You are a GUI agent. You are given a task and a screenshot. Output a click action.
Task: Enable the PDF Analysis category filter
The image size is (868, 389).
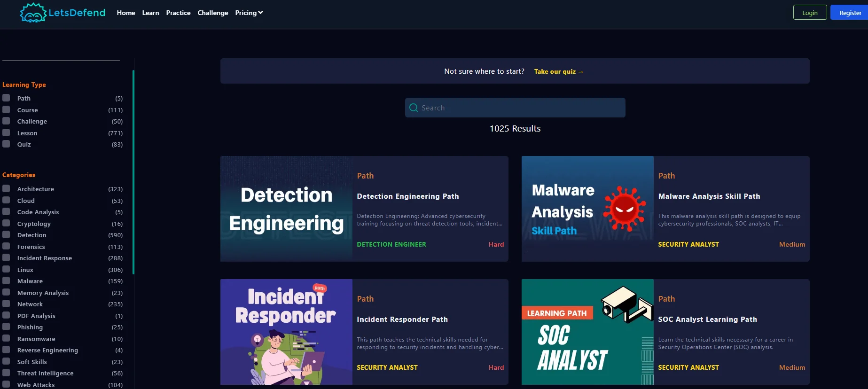[6, 315]
